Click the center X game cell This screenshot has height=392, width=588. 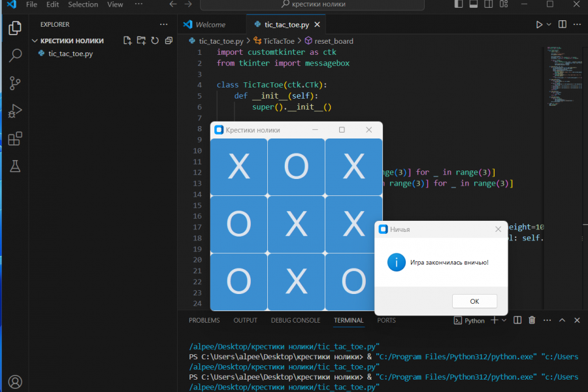point(296,225)
